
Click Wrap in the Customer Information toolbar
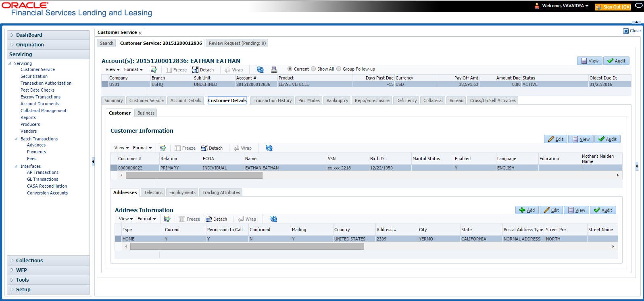243,148
